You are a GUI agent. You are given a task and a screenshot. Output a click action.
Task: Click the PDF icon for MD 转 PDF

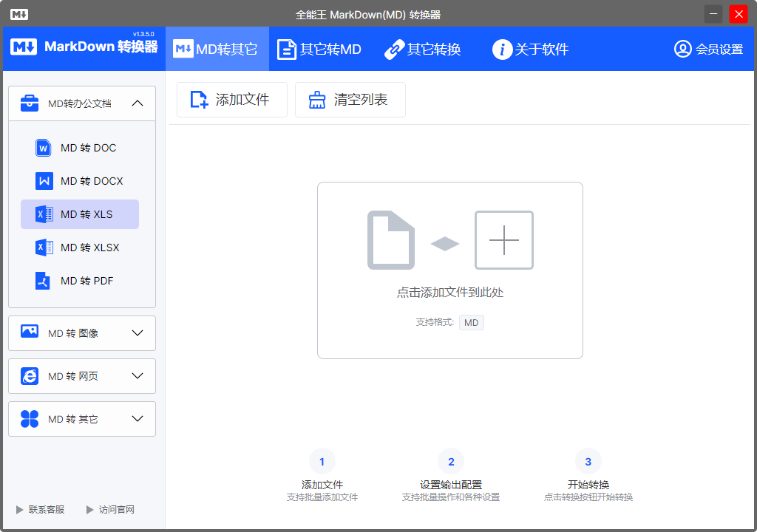[42, 281]
